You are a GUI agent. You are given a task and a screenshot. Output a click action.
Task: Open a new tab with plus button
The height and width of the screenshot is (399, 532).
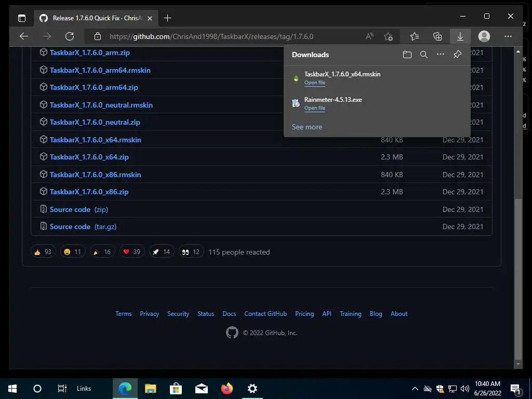point(168,18)
